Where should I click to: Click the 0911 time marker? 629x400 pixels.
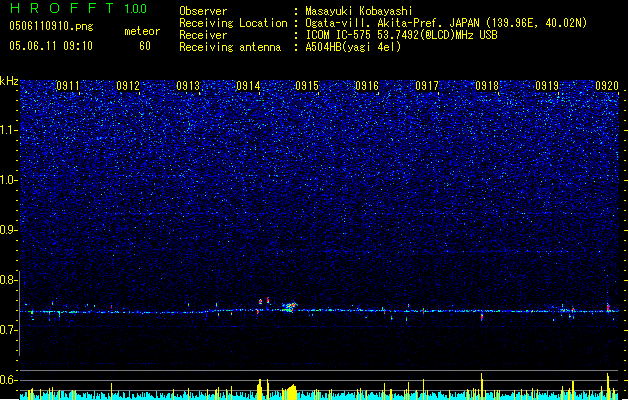pos(68,86)
